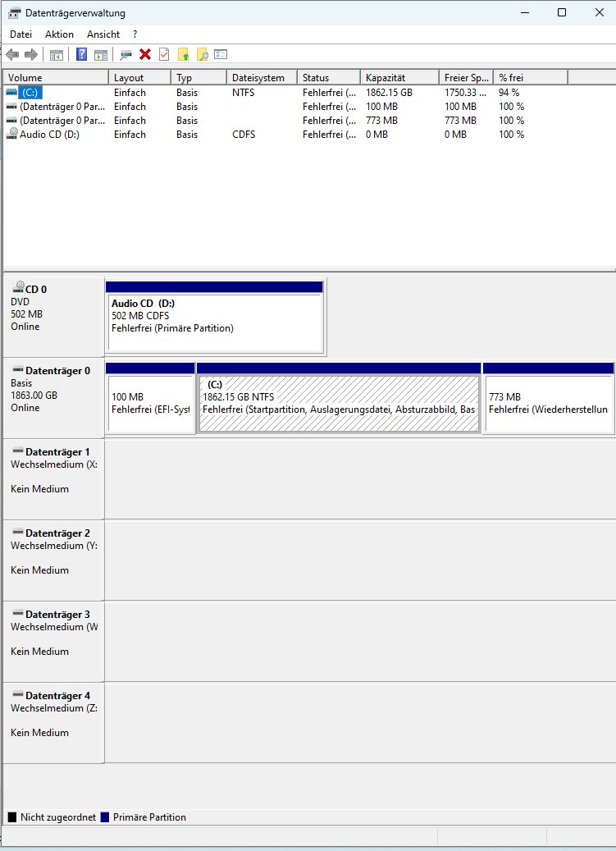
Task: Open the Aktion menu
Action: click(x=59, y=34)
